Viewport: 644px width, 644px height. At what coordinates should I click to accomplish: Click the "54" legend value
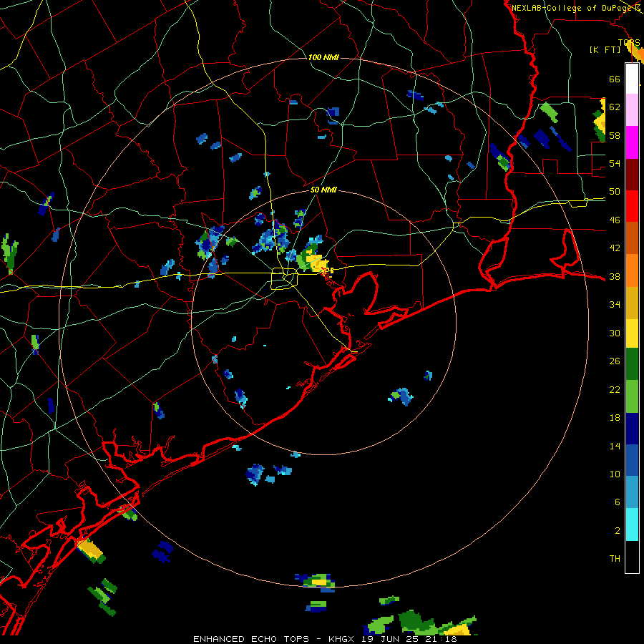(x=615, y=163)
